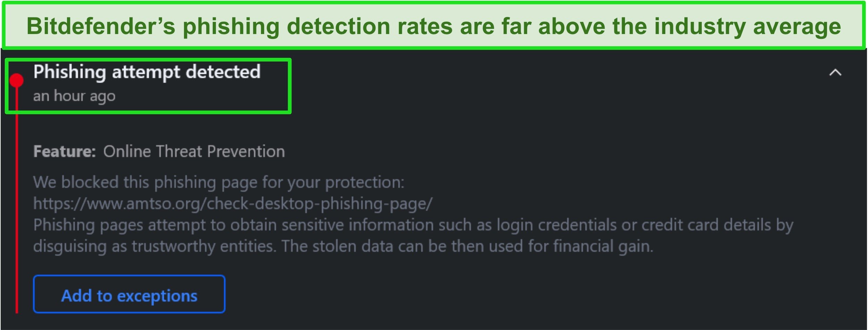Click the Add to exceptions button

click(129, 294)
